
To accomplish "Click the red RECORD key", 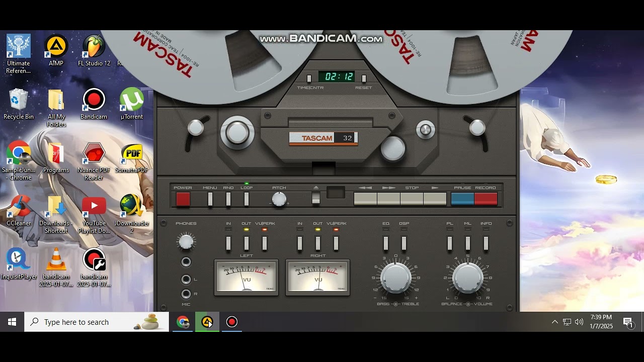I will tap(486, 199).
